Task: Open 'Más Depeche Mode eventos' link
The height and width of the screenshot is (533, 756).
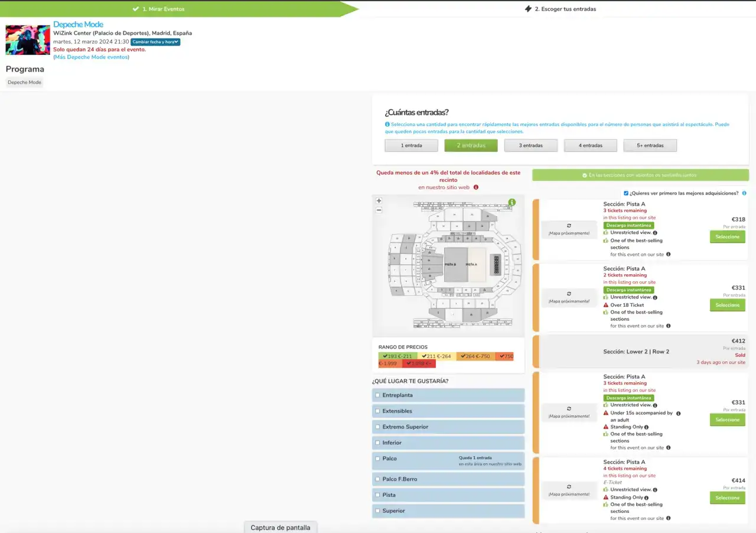Action: 92,57
